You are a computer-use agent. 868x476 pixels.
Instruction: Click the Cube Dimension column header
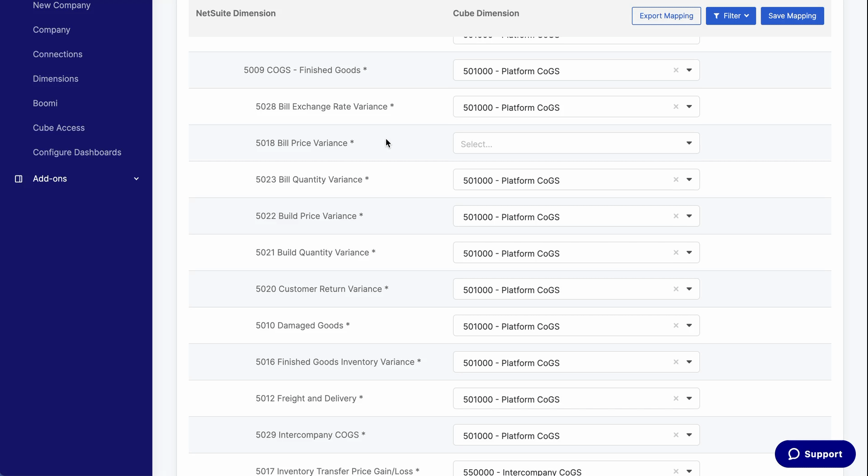pos(486,14)
